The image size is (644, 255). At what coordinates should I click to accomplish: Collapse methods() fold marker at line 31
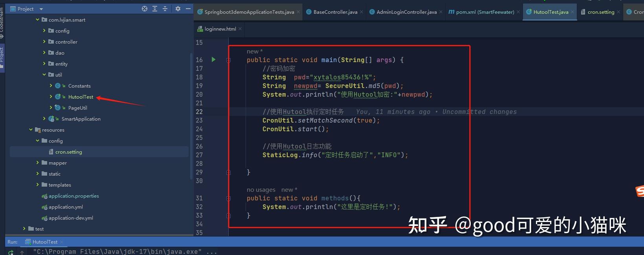coord(228,198)
